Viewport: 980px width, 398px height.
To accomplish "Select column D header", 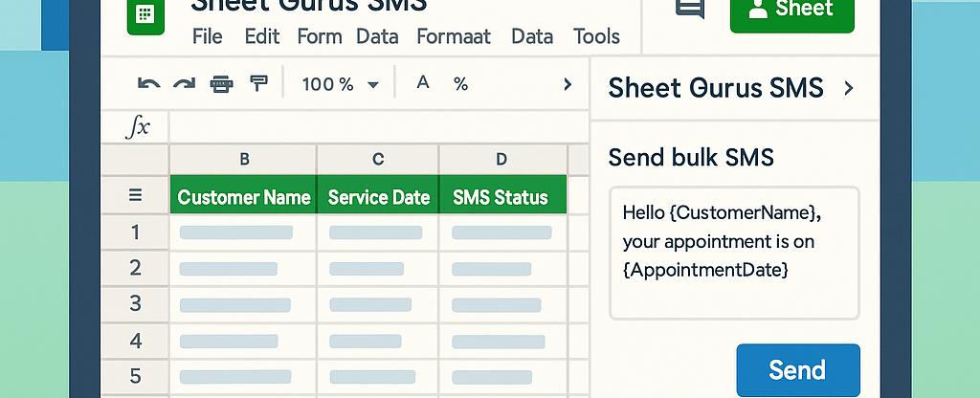I will [x=501, y=160].
